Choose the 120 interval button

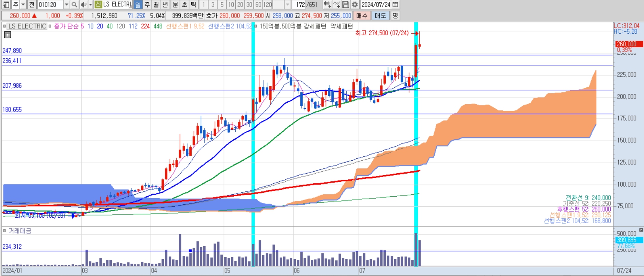[267, 5]
